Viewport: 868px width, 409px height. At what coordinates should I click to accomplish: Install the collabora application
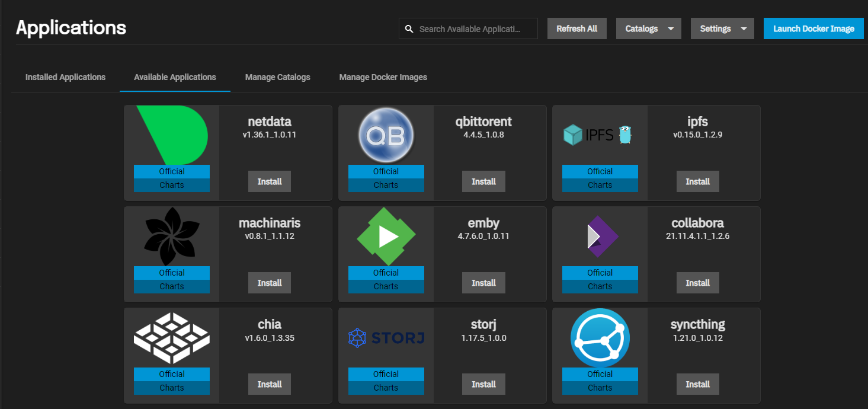point(697,283)
